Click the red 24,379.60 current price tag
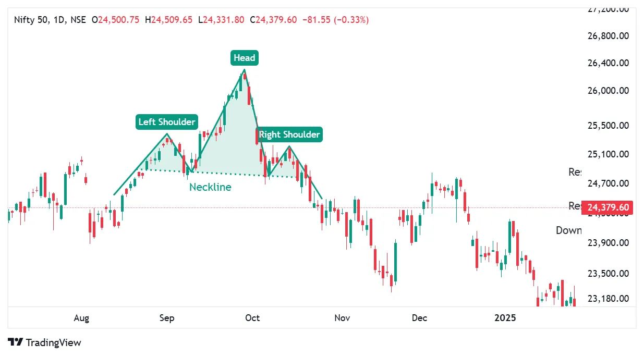Viewport: 644px width, 356px height. 607,207
